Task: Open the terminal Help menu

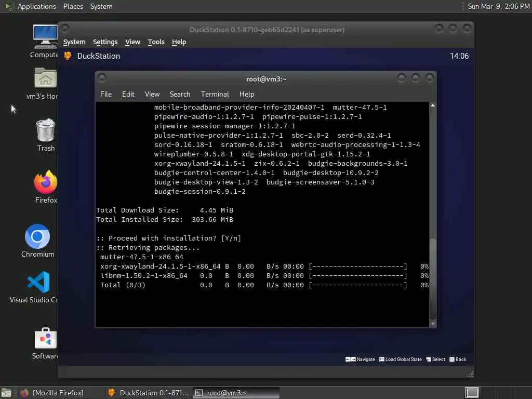Action: 247,94
